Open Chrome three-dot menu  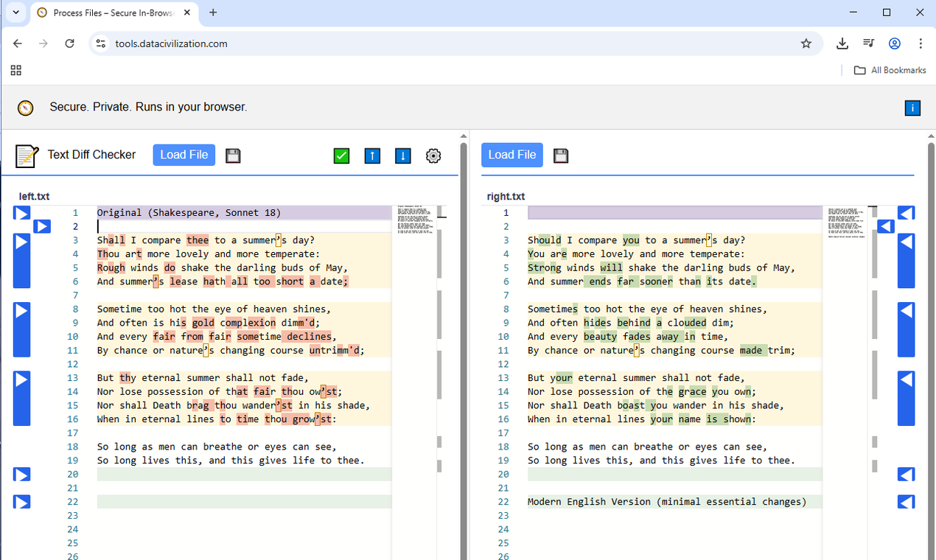click(x=921, y=43)
